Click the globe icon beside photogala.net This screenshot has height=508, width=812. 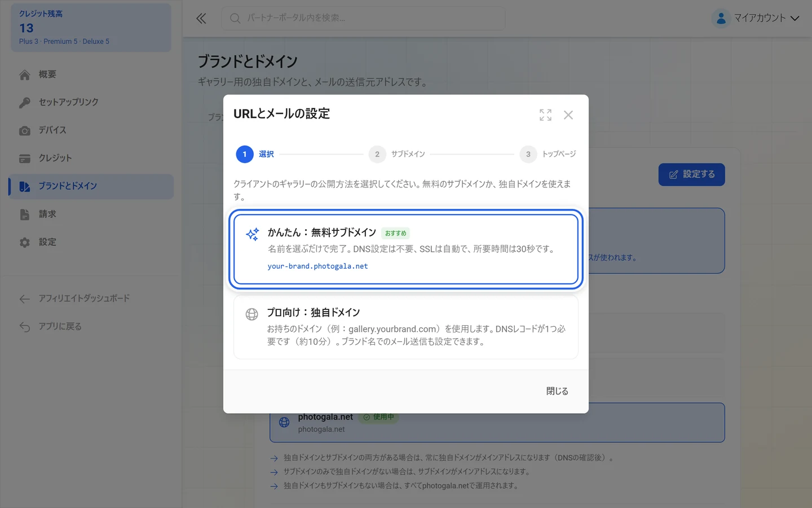pos(284,422)
